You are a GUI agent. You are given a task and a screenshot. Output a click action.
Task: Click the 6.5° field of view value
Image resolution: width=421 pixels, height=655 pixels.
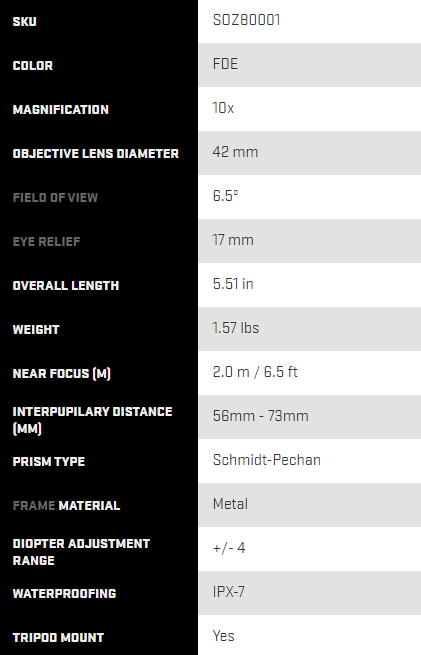[x=226, y=196]
